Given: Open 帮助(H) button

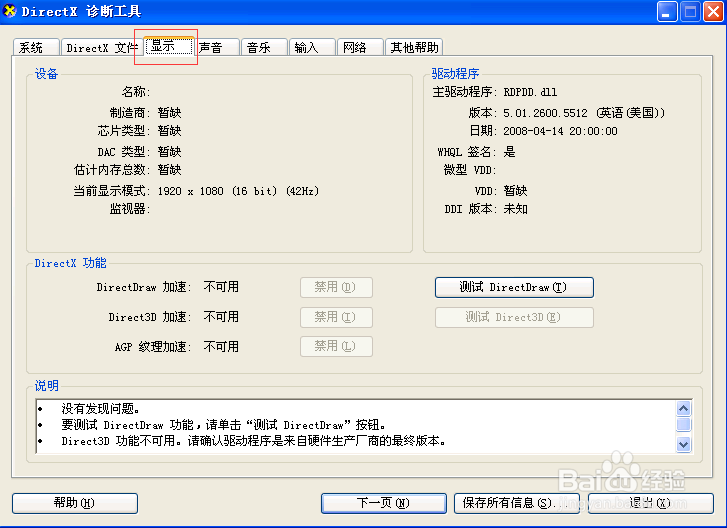Looking at the screenshot, I should (75, 503).
